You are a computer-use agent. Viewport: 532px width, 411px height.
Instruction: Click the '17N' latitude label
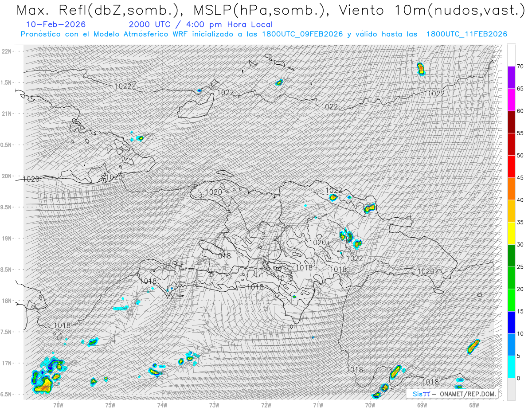click(x=7, y=363)
